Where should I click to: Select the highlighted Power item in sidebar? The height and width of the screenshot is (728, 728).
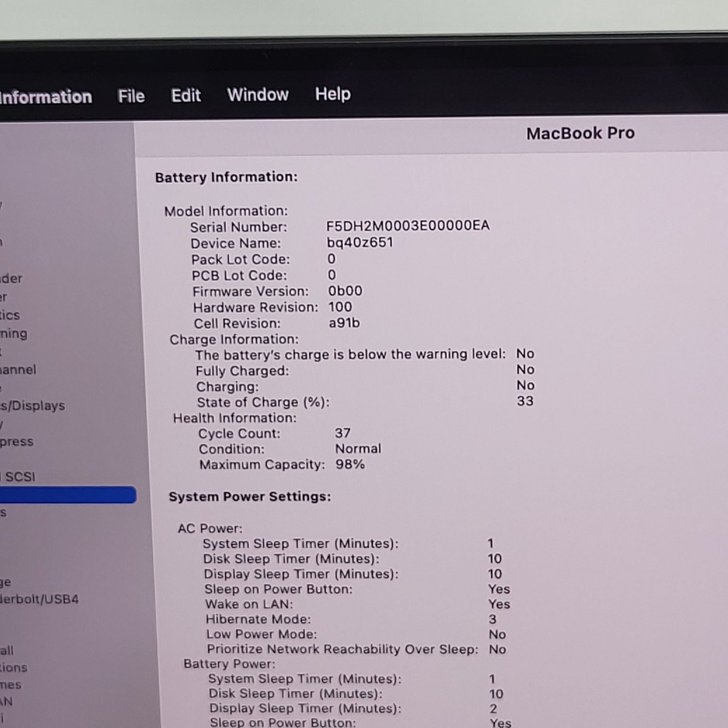click(x=68, y=495)
